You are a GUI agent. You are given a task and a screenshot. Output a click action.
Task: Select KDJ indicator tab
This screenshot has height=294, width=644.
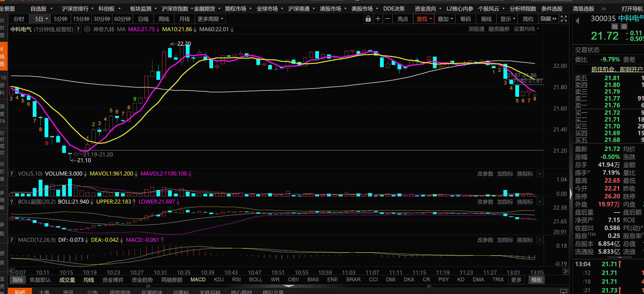(219, 280)
